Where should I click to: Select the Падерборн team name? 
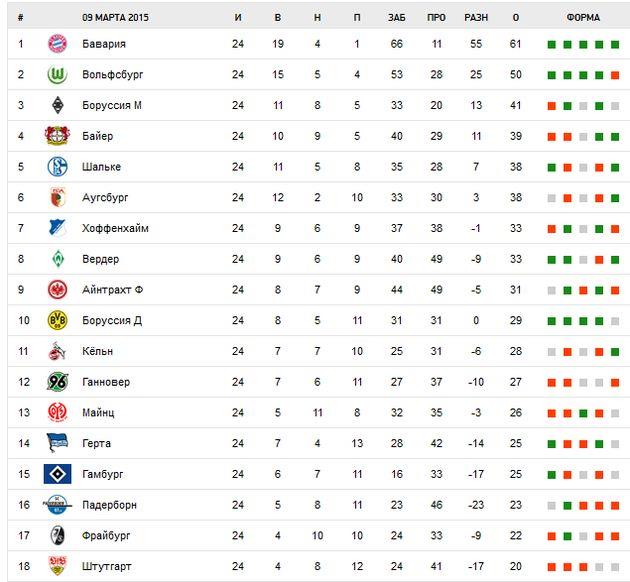tap(110, 505)
